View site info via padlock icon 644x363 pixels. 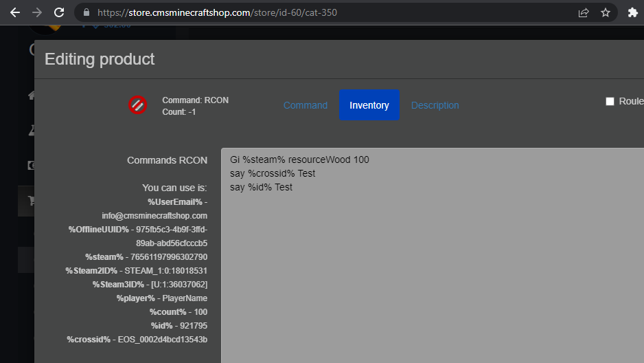[x=86, y=12]
